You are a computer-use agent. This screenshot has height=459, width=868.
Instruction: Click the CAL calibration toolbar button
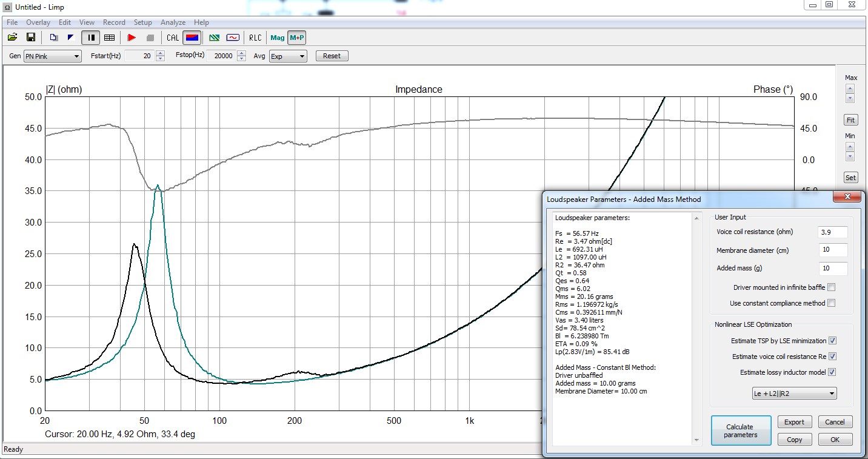(173, 38)
